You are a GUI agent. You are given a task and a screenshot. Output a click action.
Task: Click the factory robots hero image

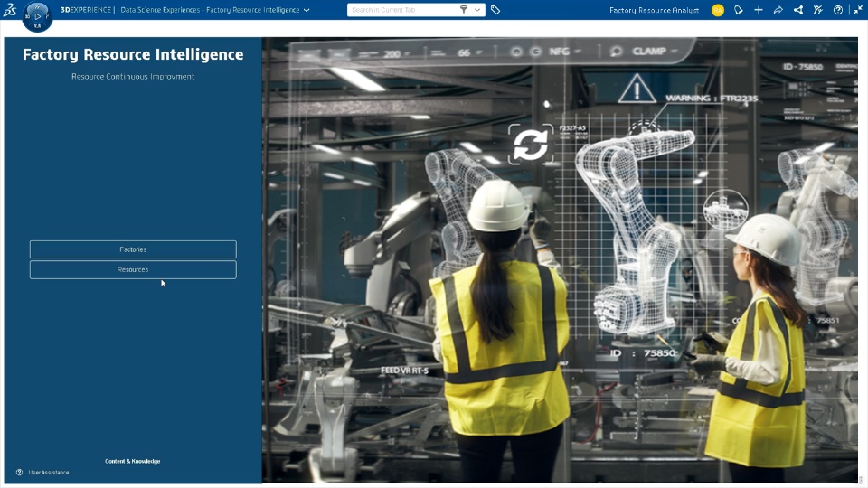tap(560, 260)
